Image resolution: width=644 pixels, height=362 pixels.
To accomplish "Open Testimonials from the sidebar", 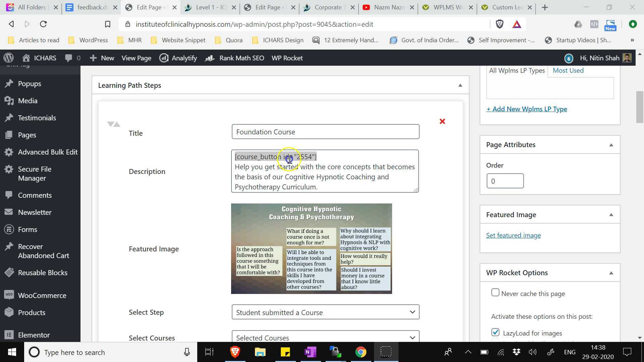I will (37, 118).
